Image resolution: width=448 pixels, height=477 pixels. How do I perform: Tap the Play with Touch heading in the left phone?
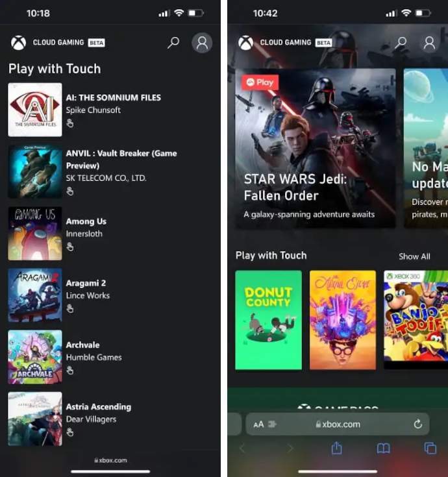tap(55, 69)
